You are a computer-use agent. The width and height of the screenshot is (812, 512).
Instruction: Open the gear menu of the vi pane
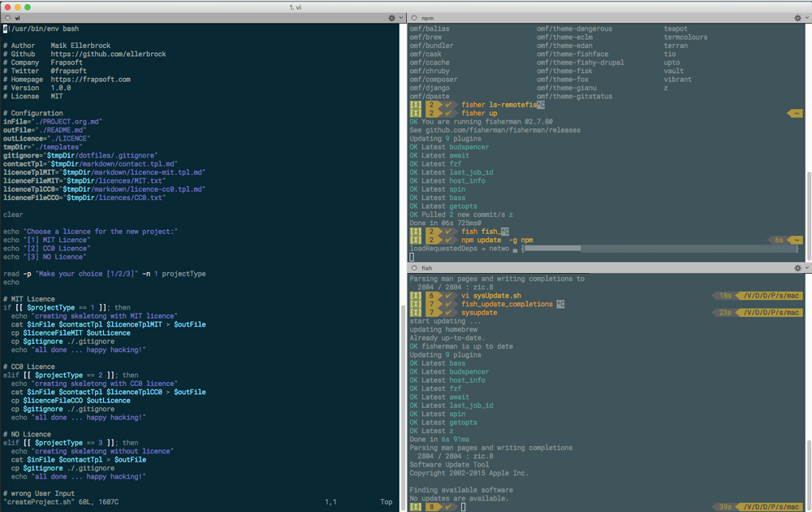point(391,18)
